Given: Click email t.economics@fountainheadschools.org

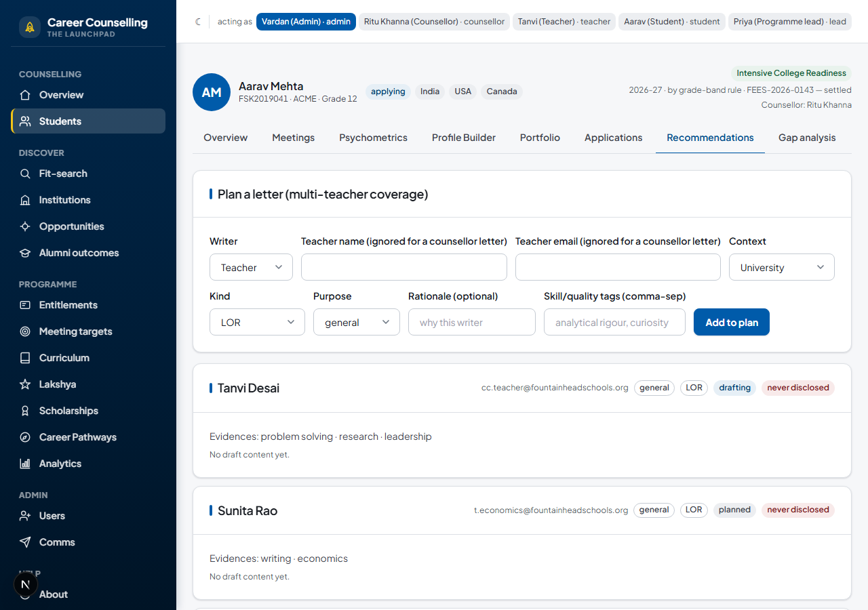Looking at the screenshot, I should 551,510.
